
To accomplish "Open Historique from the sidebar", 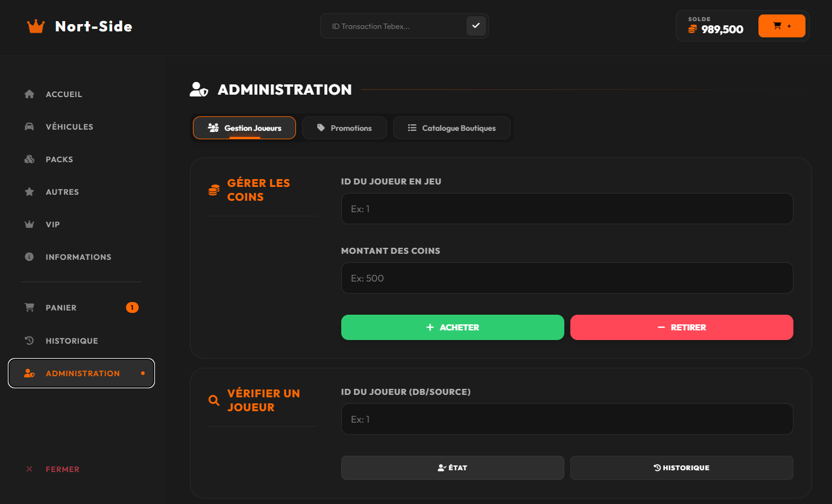I will coord(81,341).
